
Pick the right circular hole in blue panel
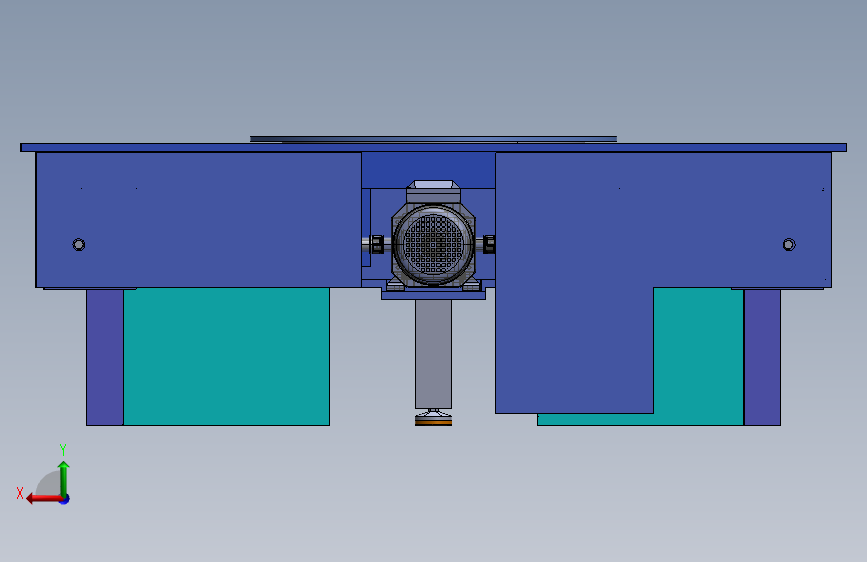click(x=789, y=244)
